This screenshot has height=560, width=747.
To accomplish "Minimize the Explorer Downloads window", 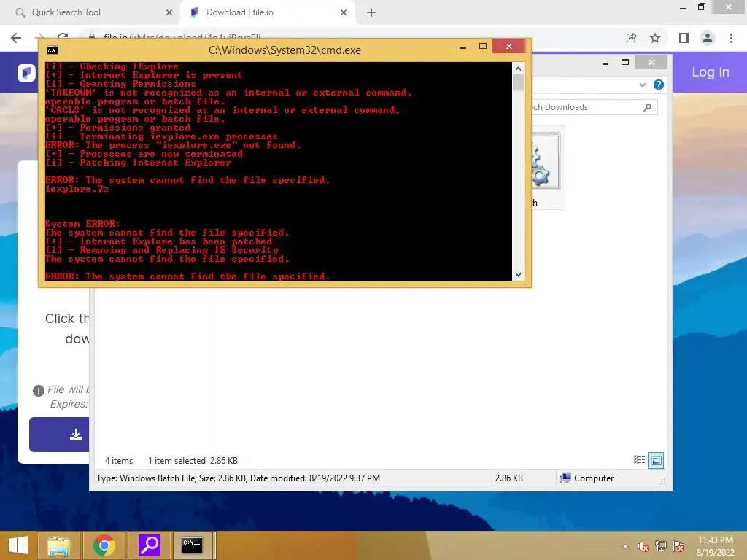I will 605,63.
